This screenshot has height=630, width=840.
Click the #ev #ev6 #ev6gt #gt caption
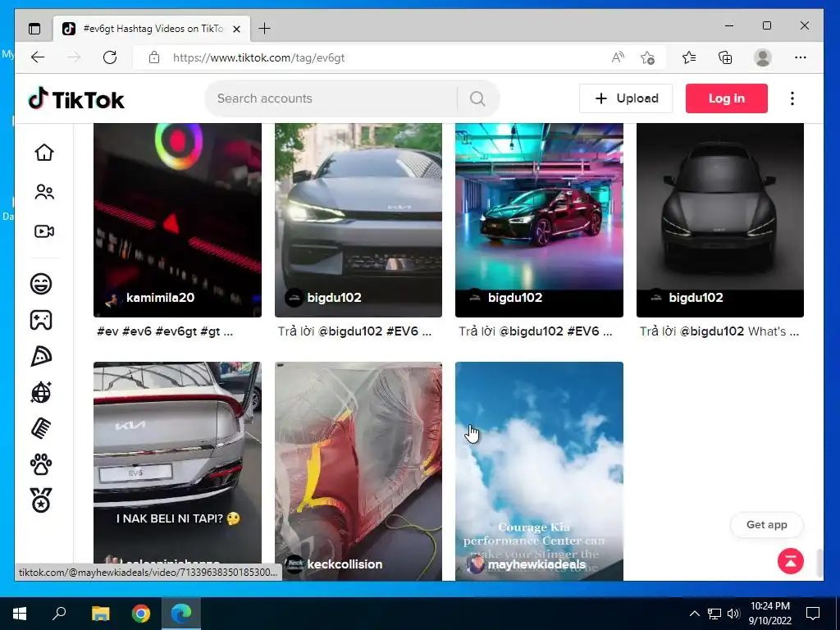click(x=164, y=331)
